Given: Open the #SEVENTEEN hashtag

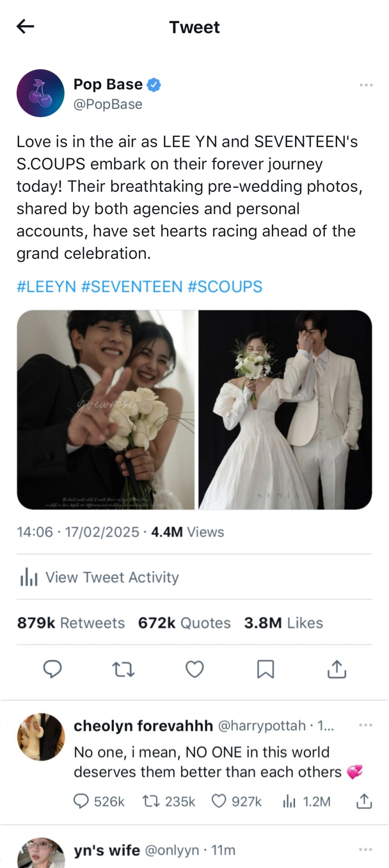Looking at the screenshot, I should (x=132, y=287).
